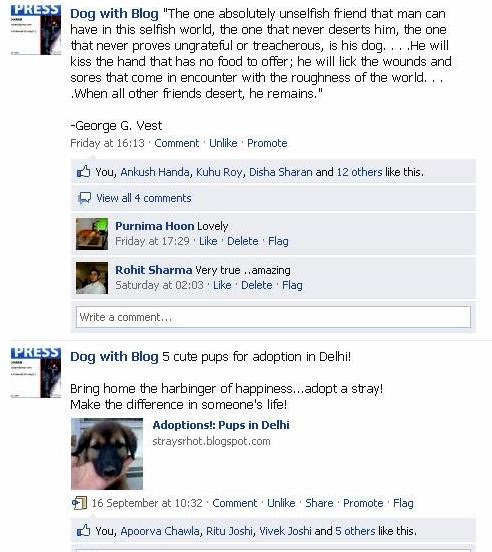Open Adoptions!: Pups in Delhi link
Screen dimensions: 492x552
(221, 425)
